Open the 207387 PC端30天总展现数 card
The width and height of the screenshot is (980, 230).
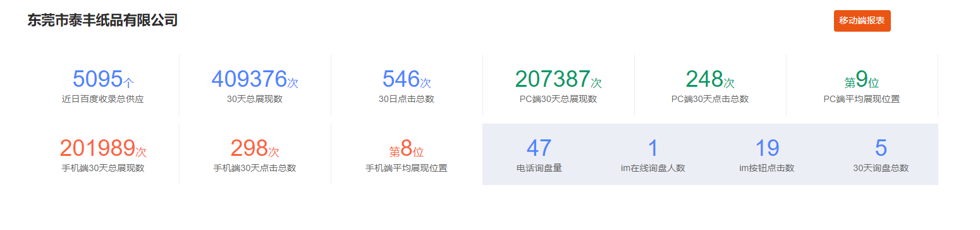click(558, 86)
